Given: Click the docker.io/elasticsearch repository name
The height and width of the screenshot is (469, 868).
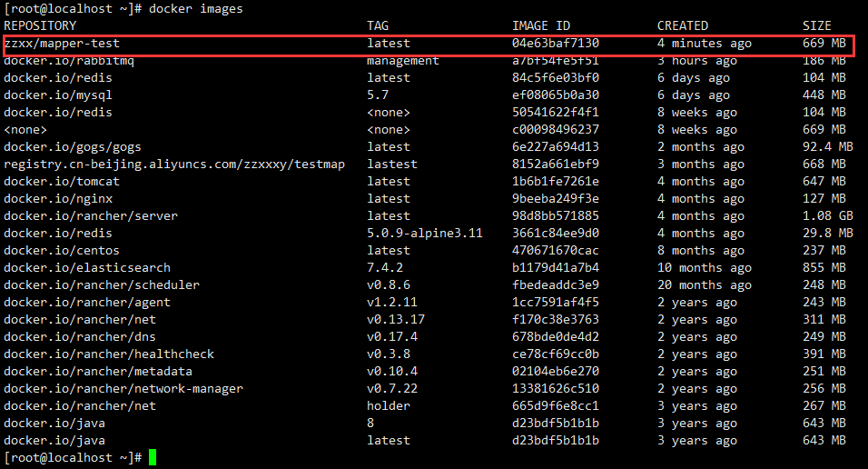Looking at the screenshot, I should click(87, 268).
